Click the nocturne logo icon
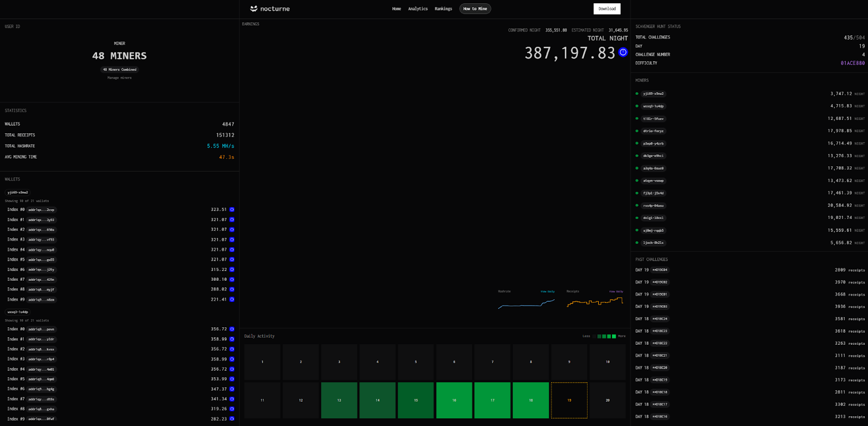 click(253, 9)
